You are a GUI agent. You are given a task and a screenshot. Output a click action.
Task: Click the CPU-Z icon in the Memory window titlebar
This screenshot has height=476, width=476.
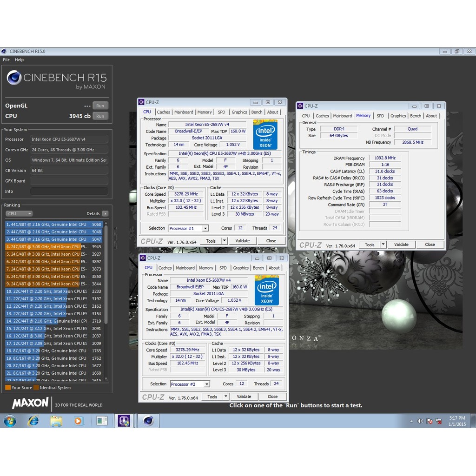tap(301, 106)
